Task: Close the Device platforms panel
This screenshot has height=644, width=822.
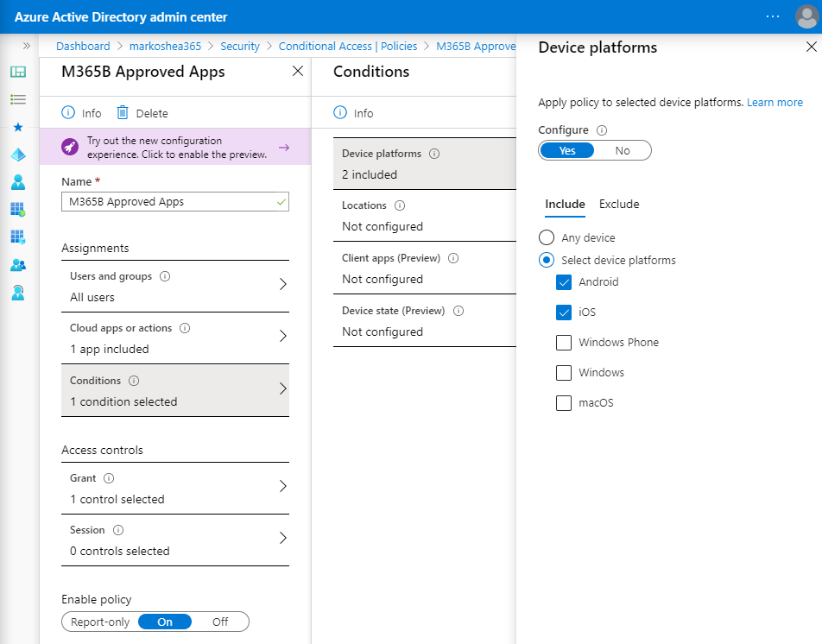Action: [x=811, y=47]
